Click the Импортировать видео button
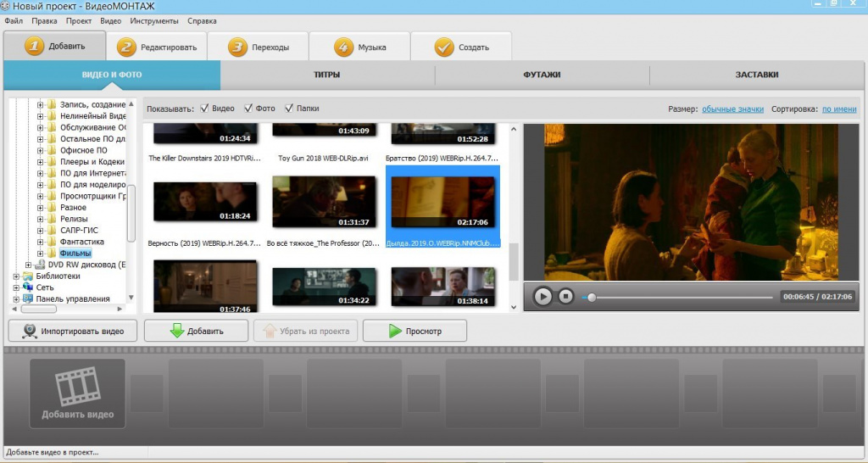868x463 pixels. click(x=73, y=331)
